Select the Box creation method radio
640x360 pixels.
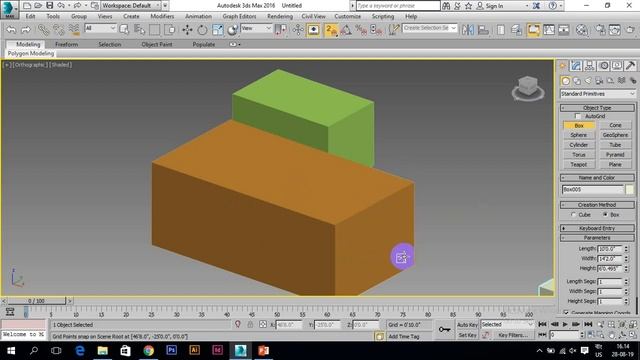tap(605, 215)
